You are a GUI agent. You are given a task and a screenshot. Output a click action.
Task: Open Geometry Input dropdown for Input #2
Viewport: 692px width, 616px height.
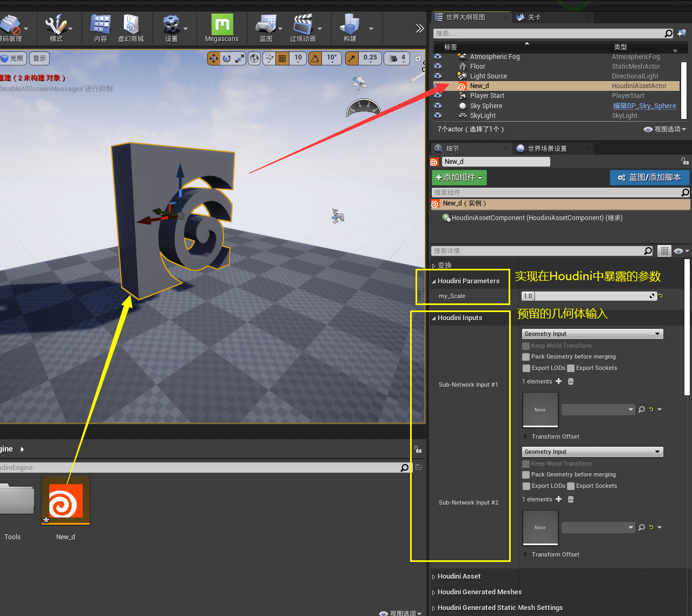tap(592, 452)
